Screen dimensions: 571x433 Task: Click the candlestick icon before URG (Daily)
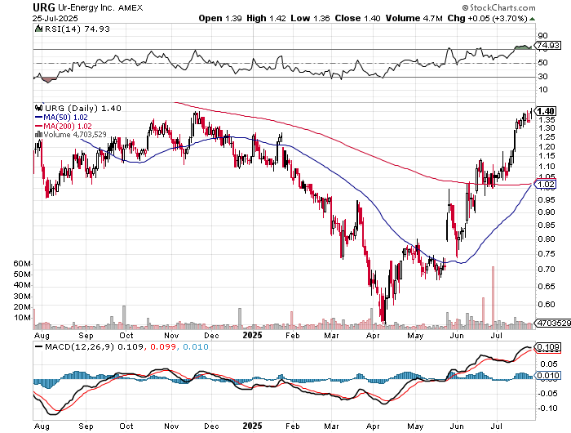tap(39, 108)
